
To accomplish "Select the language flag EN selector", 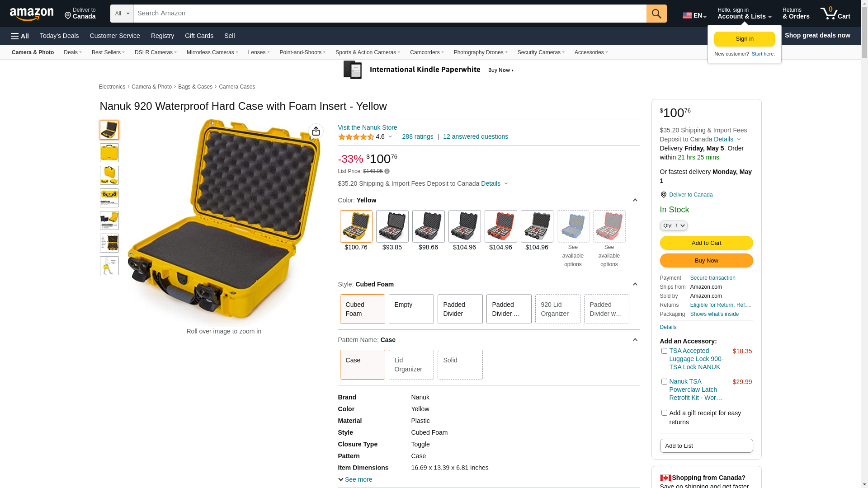I will coord(694,15).
